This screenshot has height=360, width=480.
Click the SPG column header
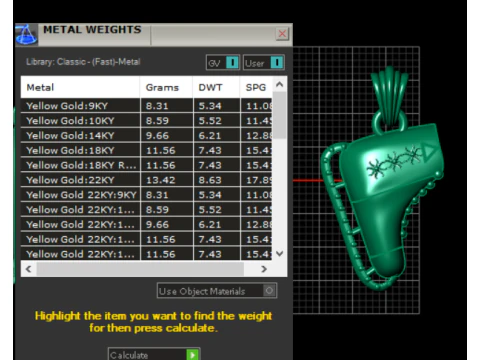256,87
